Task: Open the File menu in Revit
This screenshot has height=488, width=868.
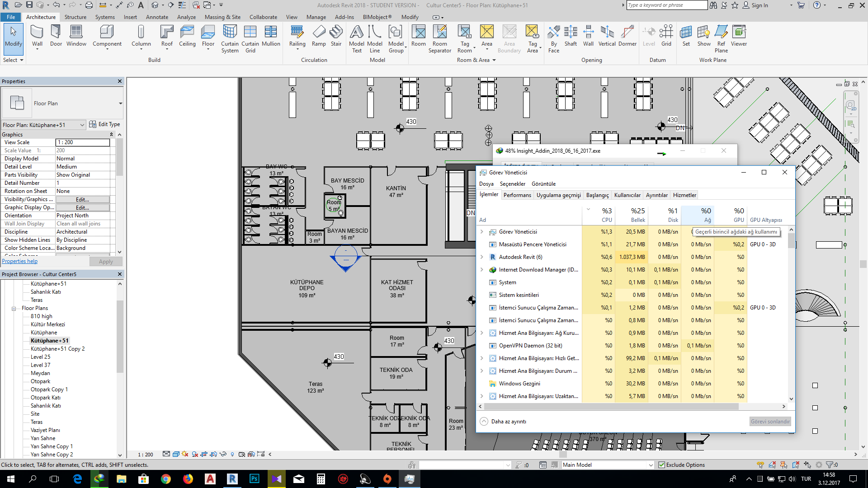Action: (x=11, y=17)
